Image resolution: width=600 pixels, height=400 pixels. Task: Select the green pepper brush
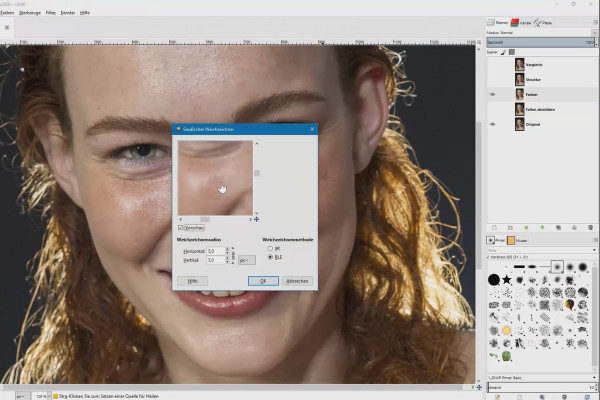[507, 356]
